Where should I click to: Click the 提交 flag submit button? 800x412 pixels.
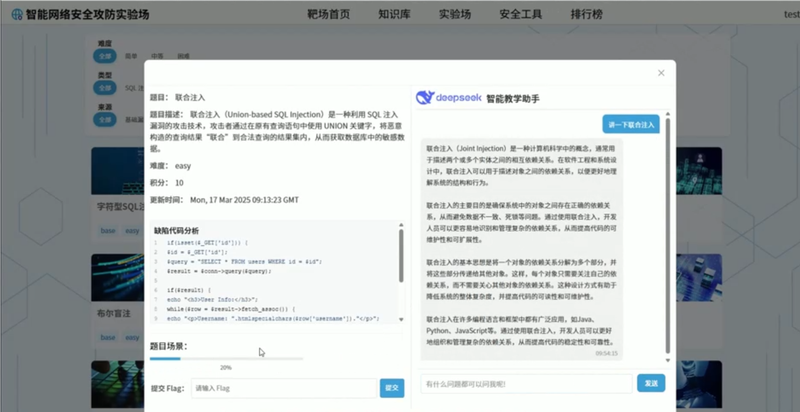click(392, 388)
